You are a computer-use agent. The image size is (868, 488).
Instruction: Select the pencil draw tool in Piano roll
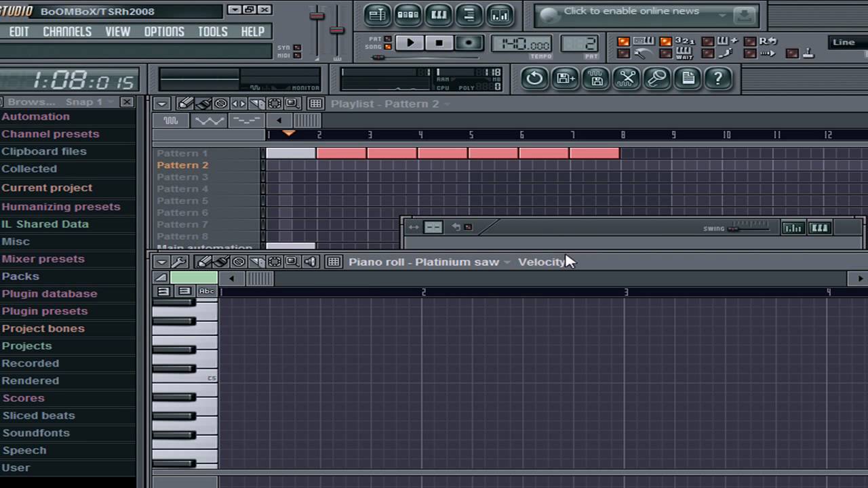203,262
